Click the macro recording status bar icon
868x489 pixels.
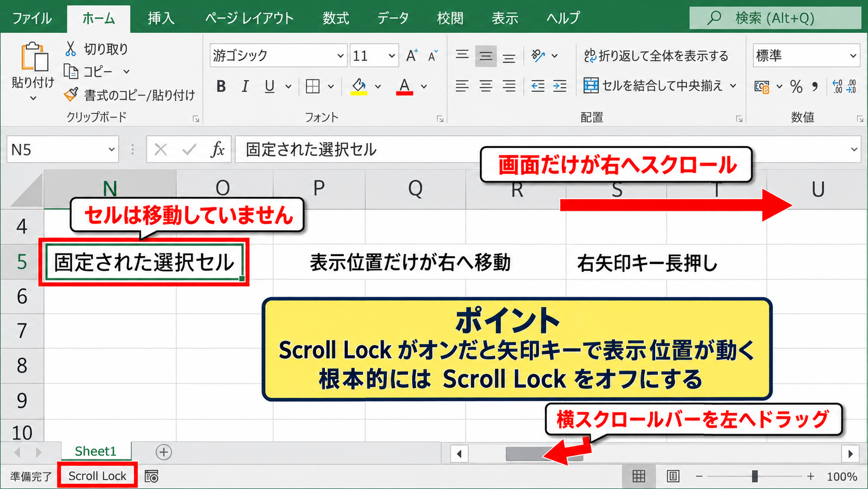click(151, 476)
